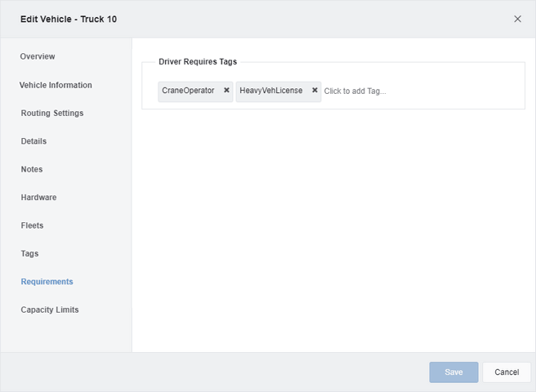Show the Hardware section
The image size is (536, 392).
pos(38,197)
